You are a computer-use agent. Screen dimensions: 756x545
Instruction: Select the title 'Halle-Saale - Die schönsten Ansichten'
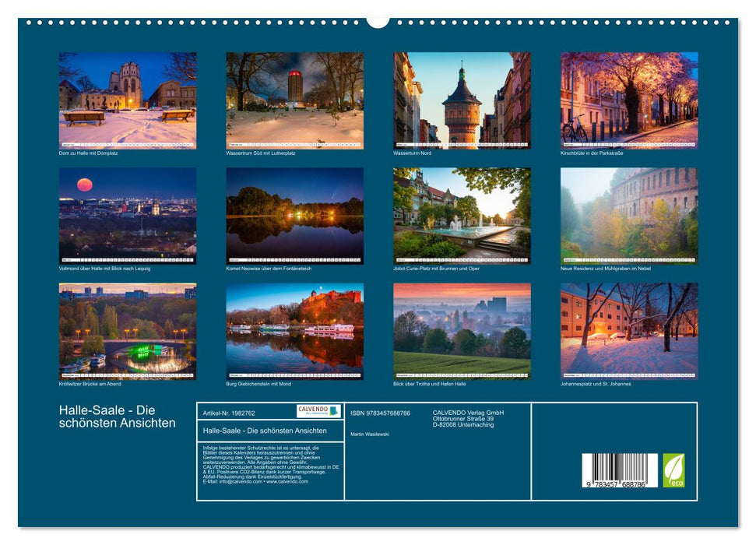(x=118, y=417)
